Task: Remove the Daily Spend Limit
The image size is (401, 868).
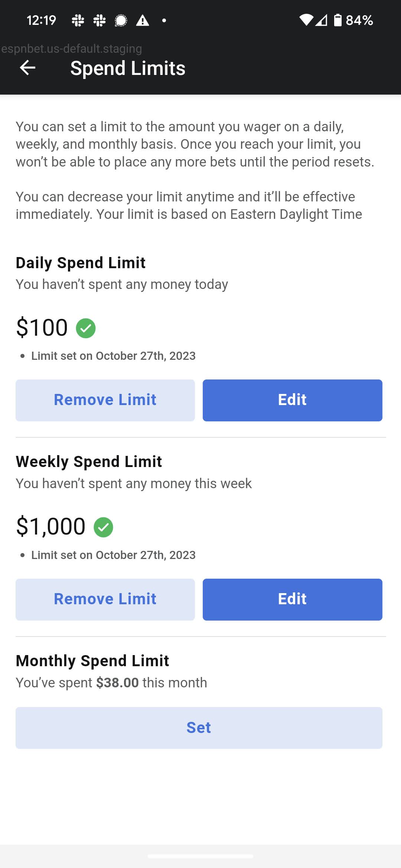Action: (x=105, y=400)
